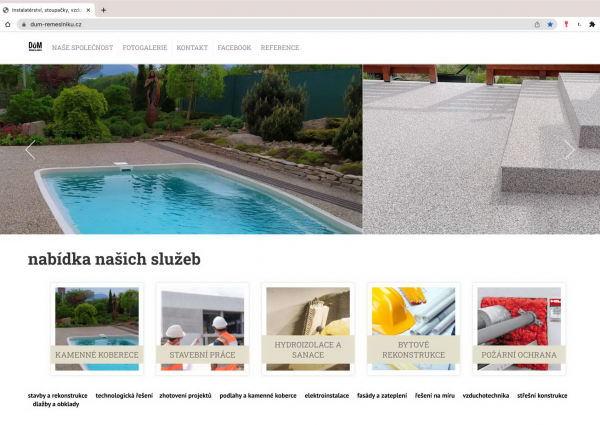Image resolution: width=600 pixels, height=425 pixels.
Task: Select the Požární ochrana service tile
Action: pyautogui.click(x=519, y=329)
